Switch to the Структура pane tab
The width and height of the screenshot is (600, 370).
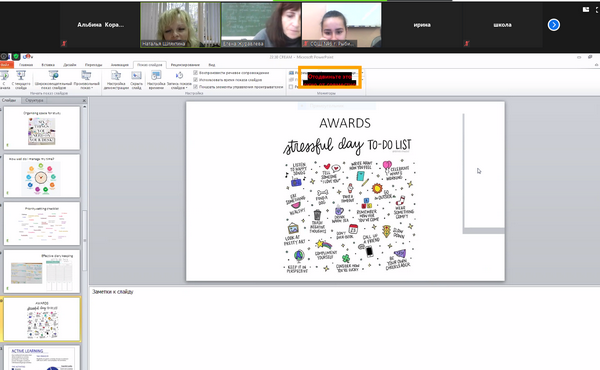tap(34, 100)
